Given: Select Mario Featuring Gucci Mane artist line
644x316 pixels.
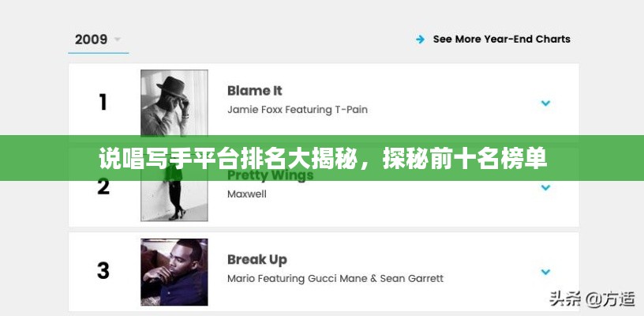Looking at the screenshot, I should [335, 279].
